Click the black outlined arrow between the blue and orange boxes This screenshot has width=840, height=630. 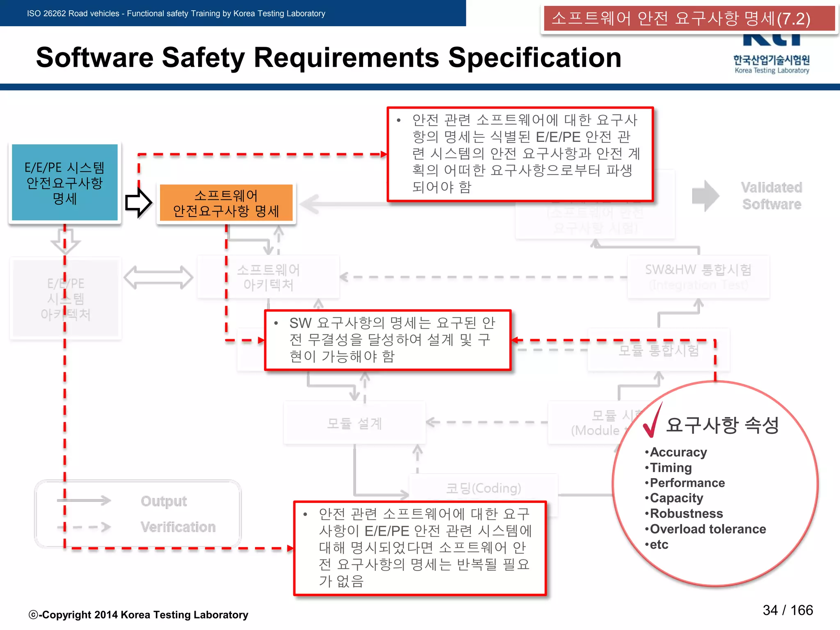(139, 203)
